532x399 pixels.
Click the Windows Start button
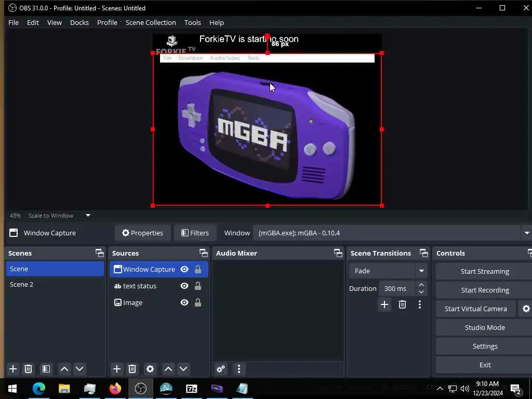click(13, 389)
